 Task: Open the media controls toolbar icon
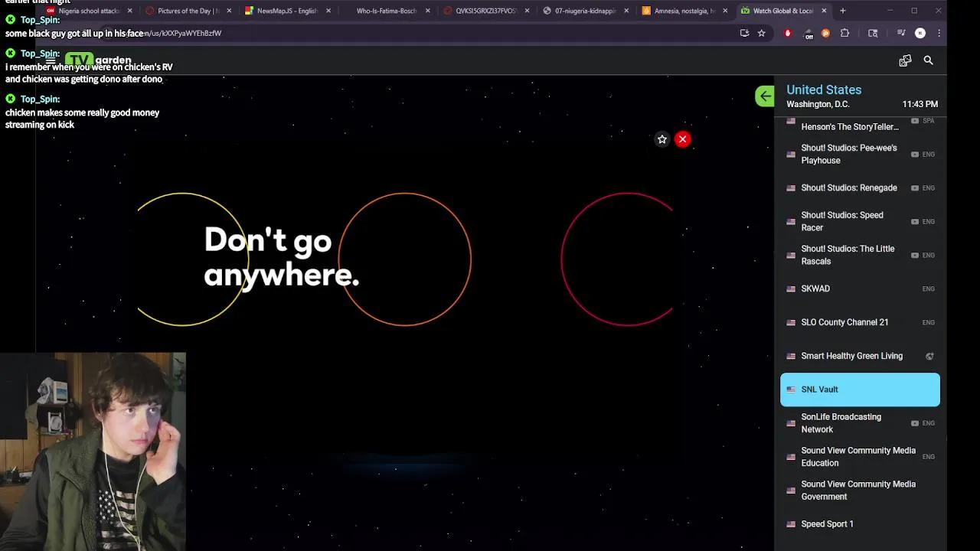tap(901, 33)
